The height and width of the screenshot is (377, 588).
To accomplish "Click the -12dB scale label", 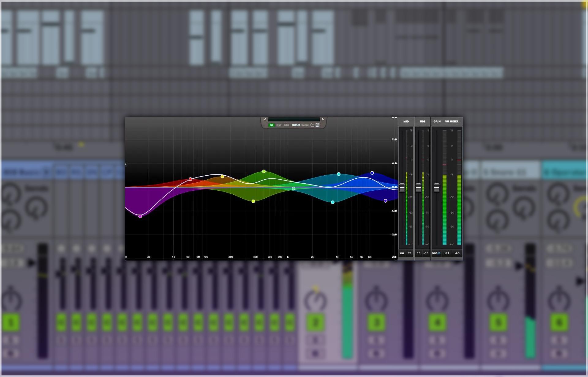I will click(x=394, y=234).
